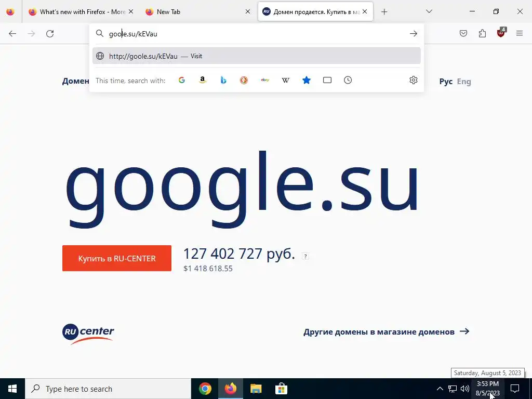Open the Extensions puzzle icon
The image size is (532, 399).
click(482, 33)
